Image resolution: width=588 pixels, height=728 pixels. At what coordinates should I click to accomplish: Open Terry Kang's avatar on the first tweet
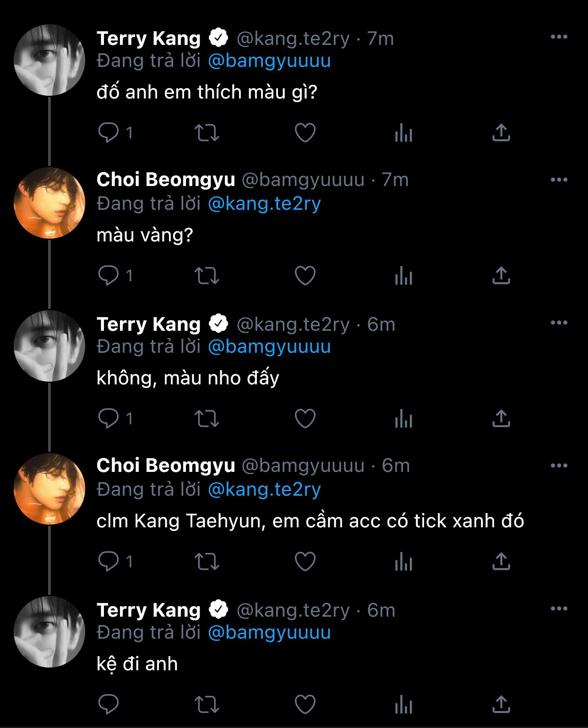click(x=49, y=60)
